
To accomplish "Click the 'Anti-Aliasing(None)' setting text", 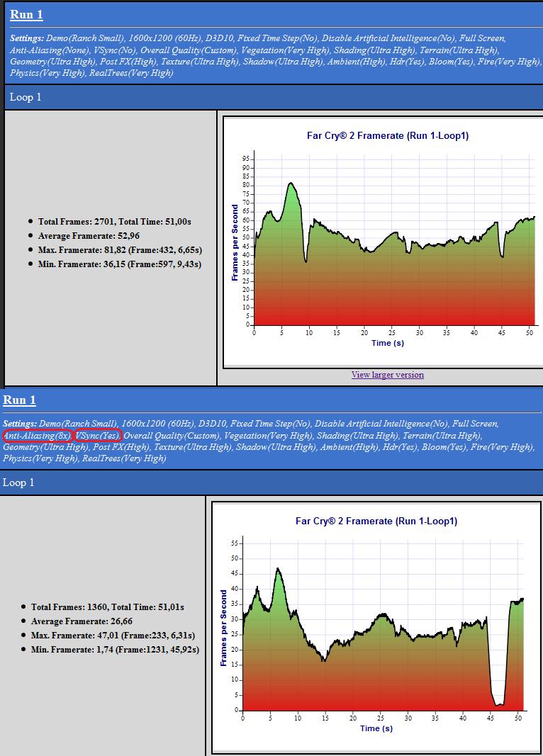I will pos(50,50).
